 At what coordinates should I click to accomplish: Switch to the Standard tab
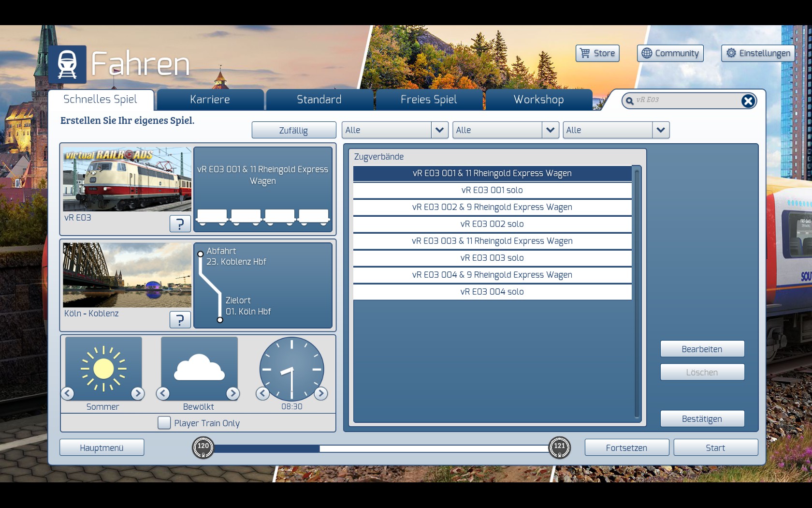[x=319, y=100]
